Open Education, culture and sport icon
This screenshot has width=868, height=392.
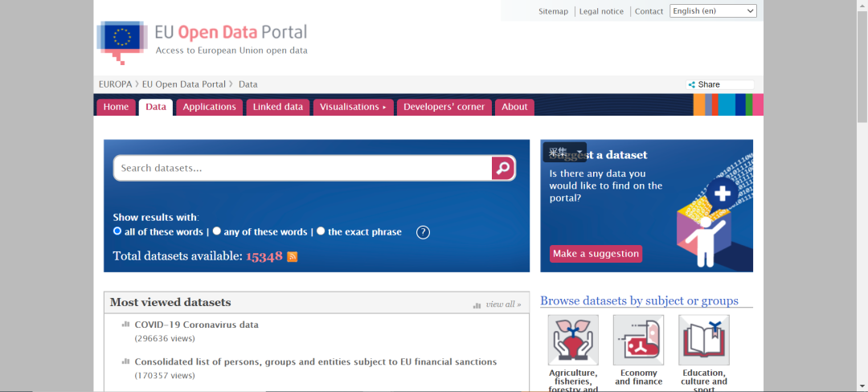(x=703, y=340)
